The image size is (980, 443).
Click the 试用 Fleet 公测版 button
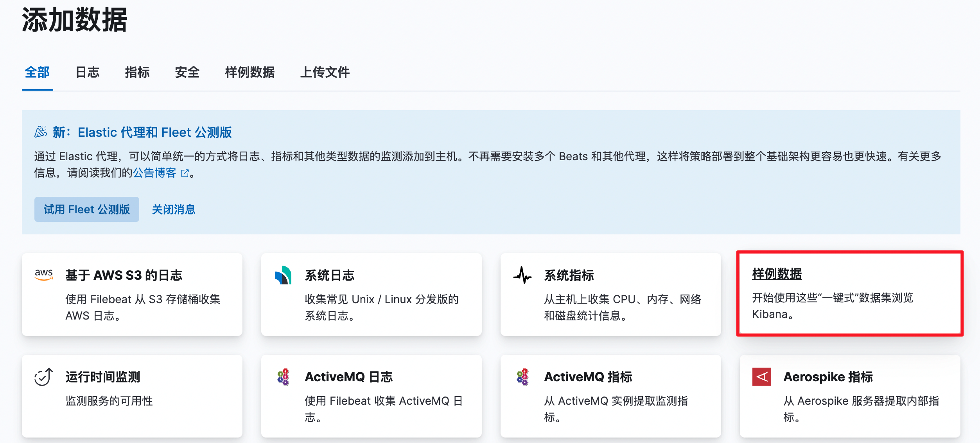click(x=87, y=209)
